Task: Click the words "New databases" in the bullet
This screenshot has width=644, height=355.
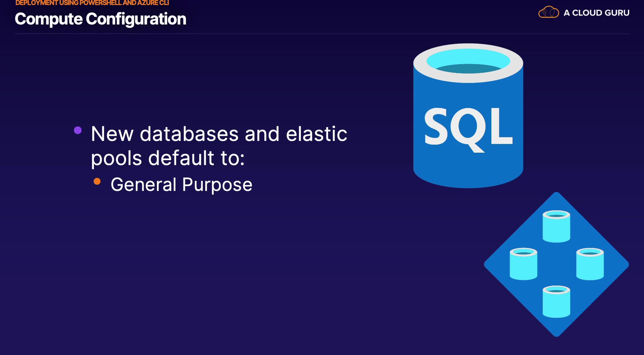Action: coord(165,134)
